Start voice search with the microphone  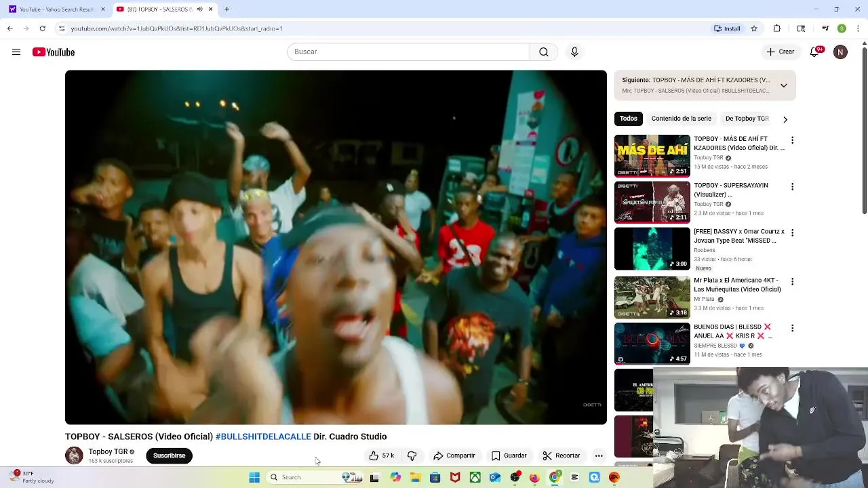coord(574,52)
